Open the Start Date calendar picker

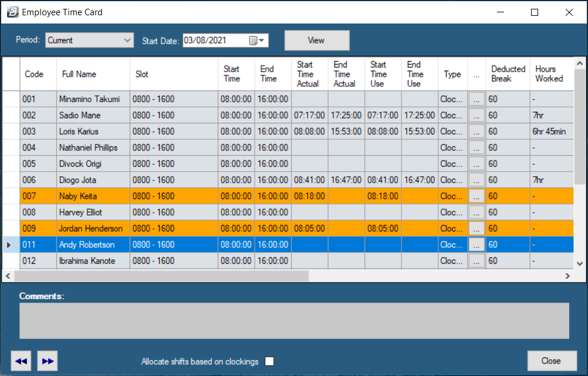257,41
